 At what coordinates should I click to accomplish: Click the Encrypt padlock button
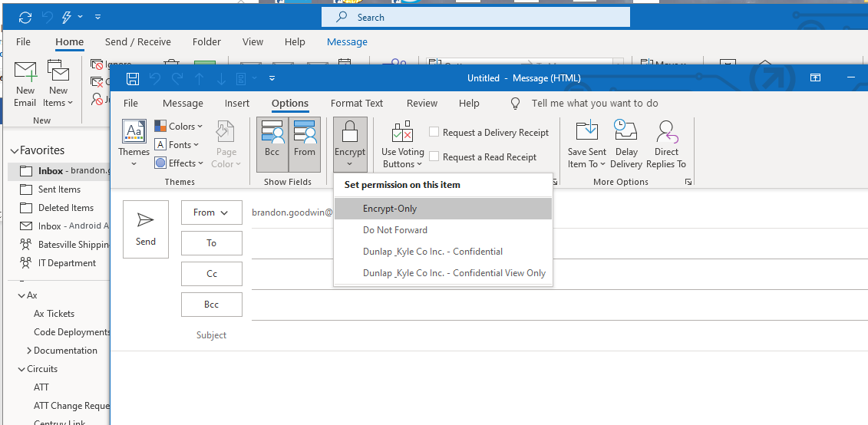tap(350, 144)
